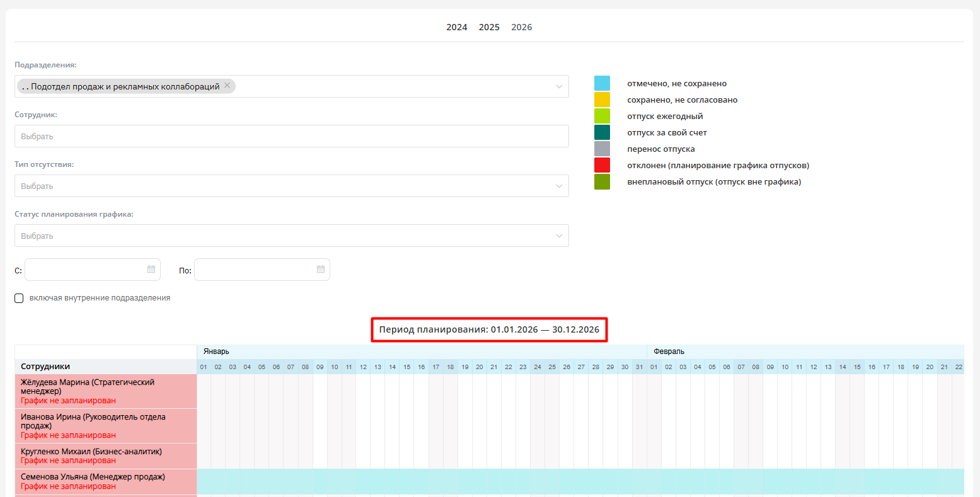Click the red отклонен legend swatch
The image size is (980, 497).
(602, 166)
